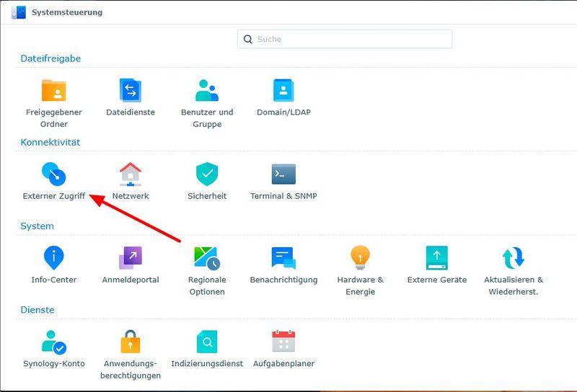Open Terminal & SNMP icon

point(283,174)
